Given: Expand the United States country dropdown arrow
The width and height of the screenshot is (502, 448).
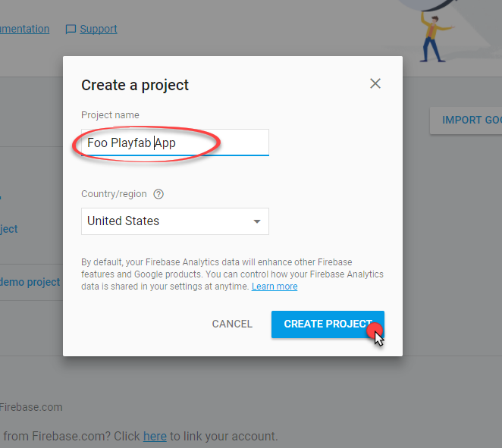Looking at the screenshot, I should pos(257,221).
